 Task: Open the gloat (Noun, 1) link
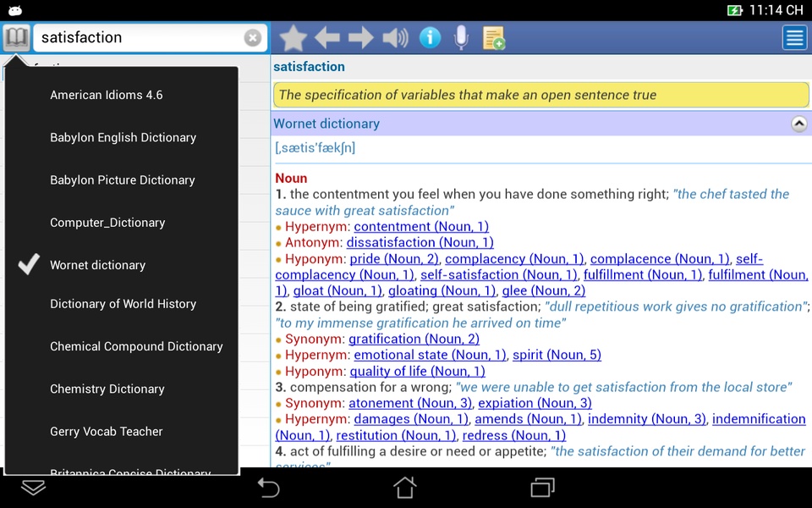337,290
